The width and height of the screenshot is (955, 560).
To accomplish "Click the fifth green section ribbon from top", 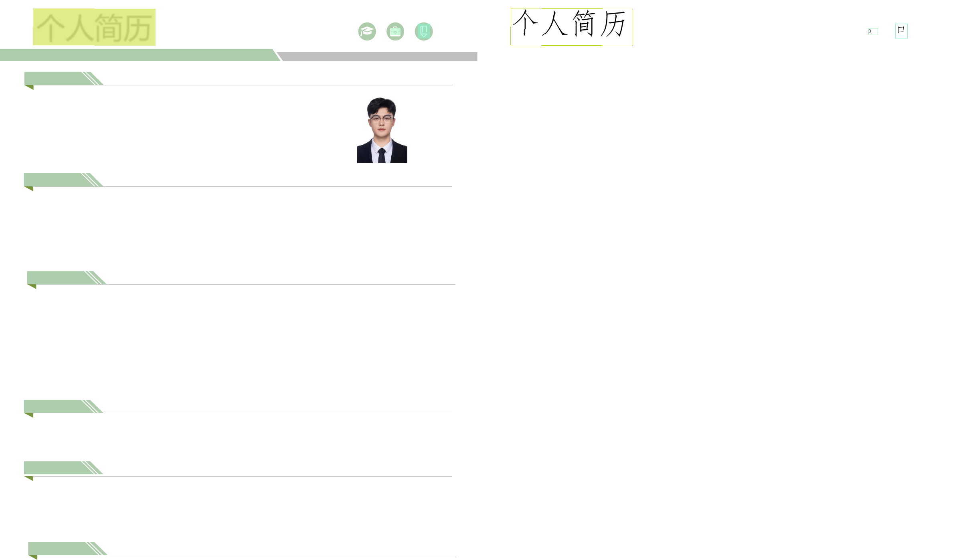I will click(x=56, y=467).
